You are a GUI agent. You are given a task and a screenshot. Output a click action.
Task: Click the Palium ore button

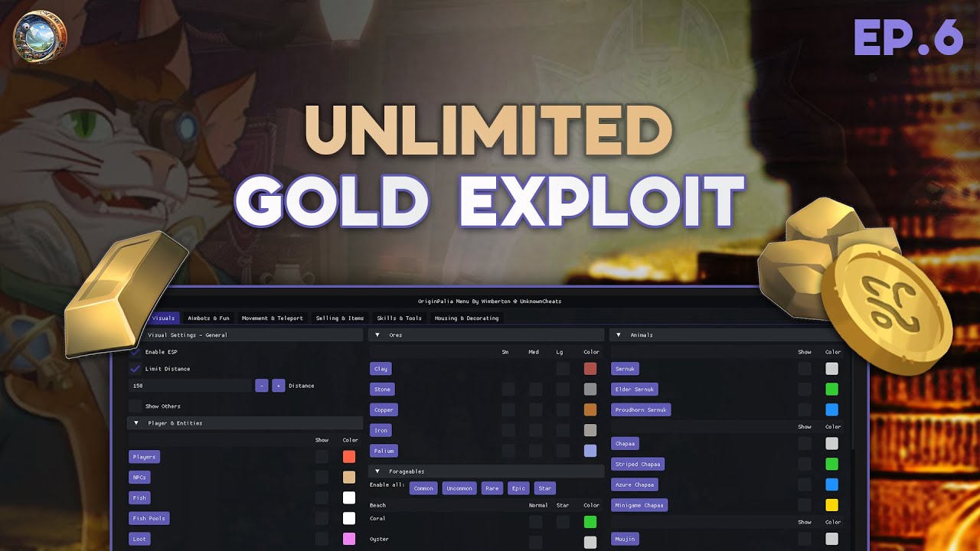(384, 451)
